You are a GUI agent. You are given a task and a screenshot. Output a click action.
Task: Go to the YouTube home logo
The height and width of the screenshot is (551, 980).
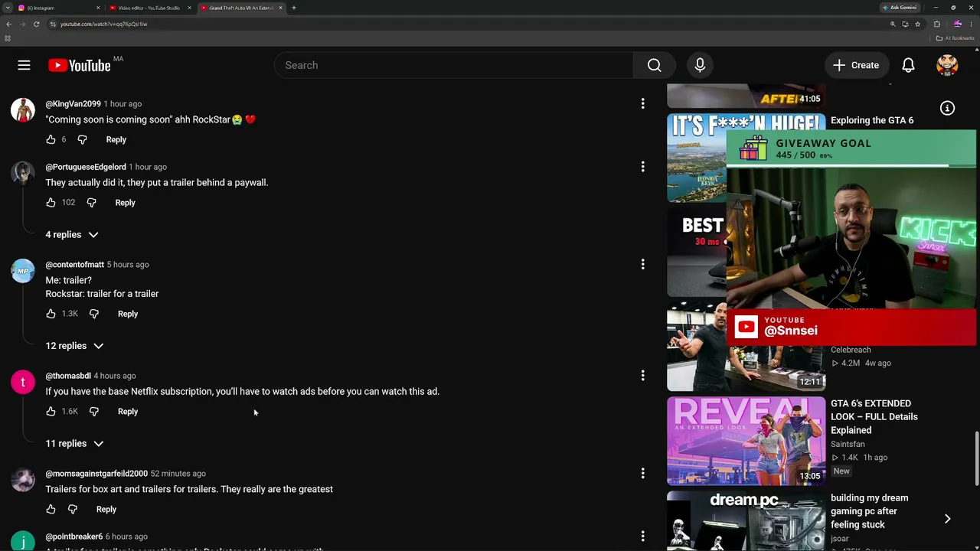(79, 65)
